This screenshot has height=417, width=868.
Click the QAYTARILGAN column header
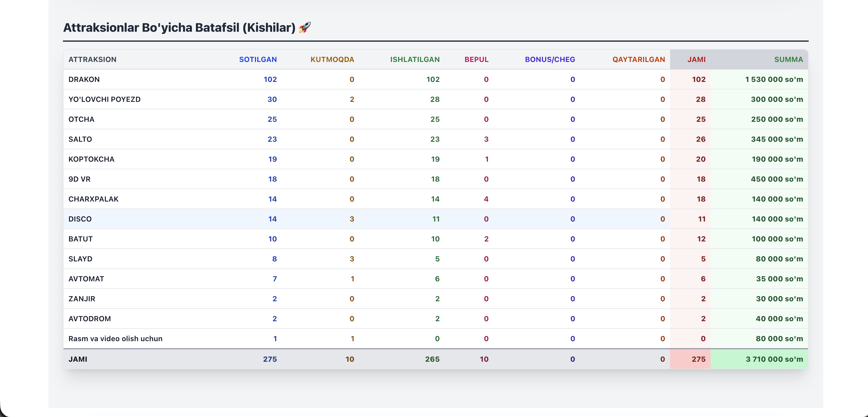[638, 60]
